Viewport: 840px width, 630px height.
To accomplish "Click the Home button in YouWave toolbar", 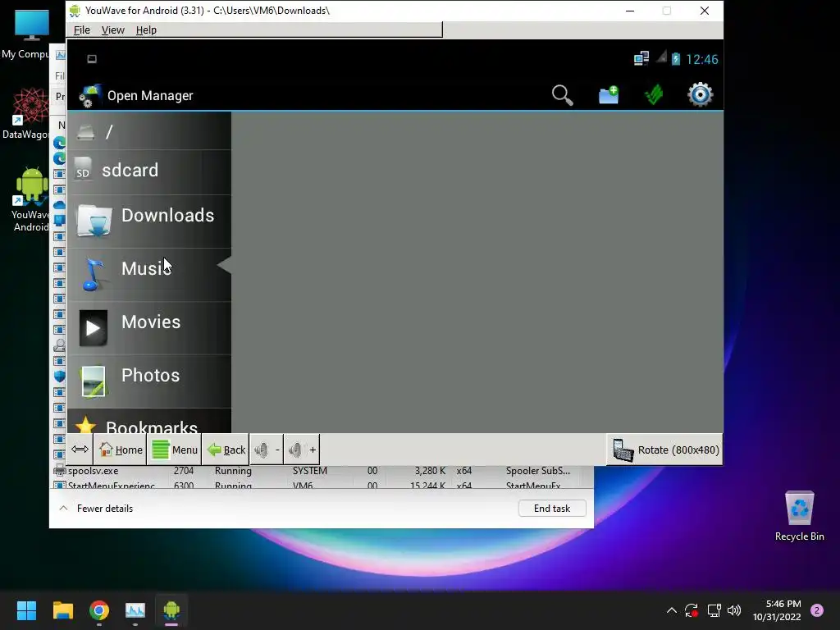I will [121, 450].
